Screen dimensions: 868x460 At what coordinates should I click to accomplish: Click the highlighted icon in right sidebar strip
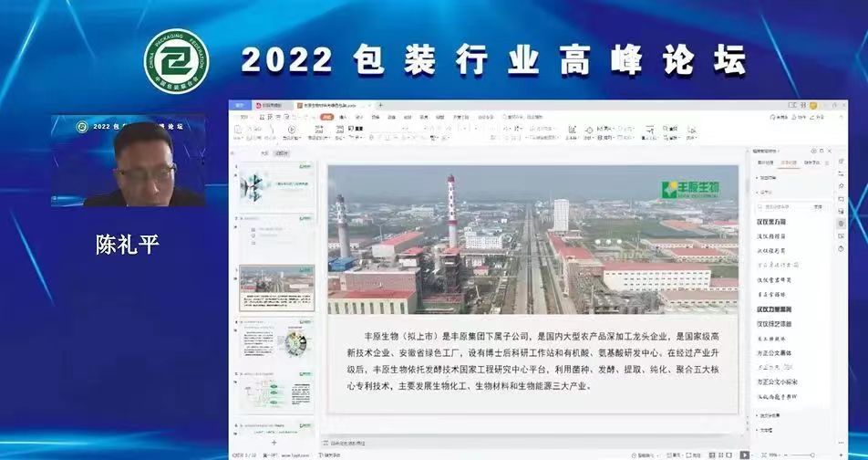click(x=841, y=224)
